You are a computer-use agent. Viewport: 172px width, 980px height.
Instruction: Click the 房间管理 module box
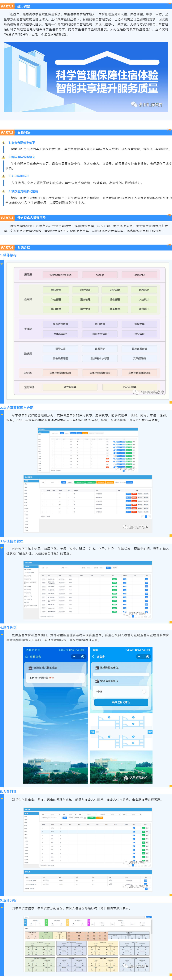coord(85,290)
